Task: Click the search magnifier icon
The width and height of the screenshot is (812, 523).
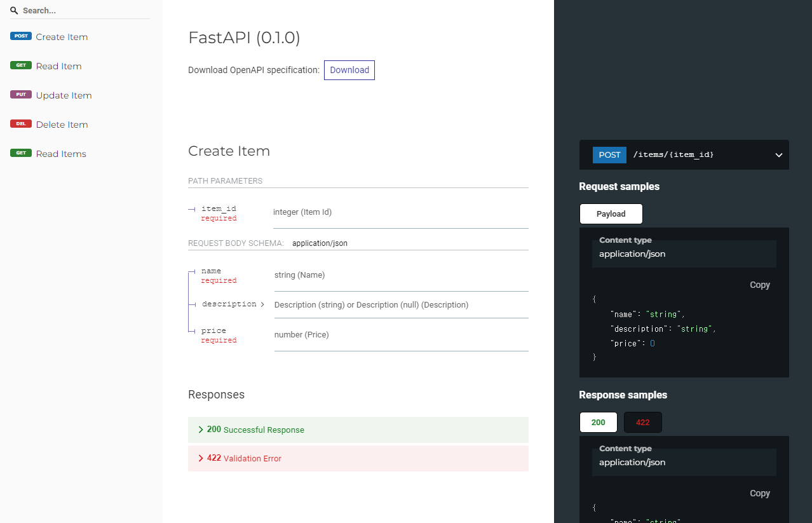Action: point(14,11)
